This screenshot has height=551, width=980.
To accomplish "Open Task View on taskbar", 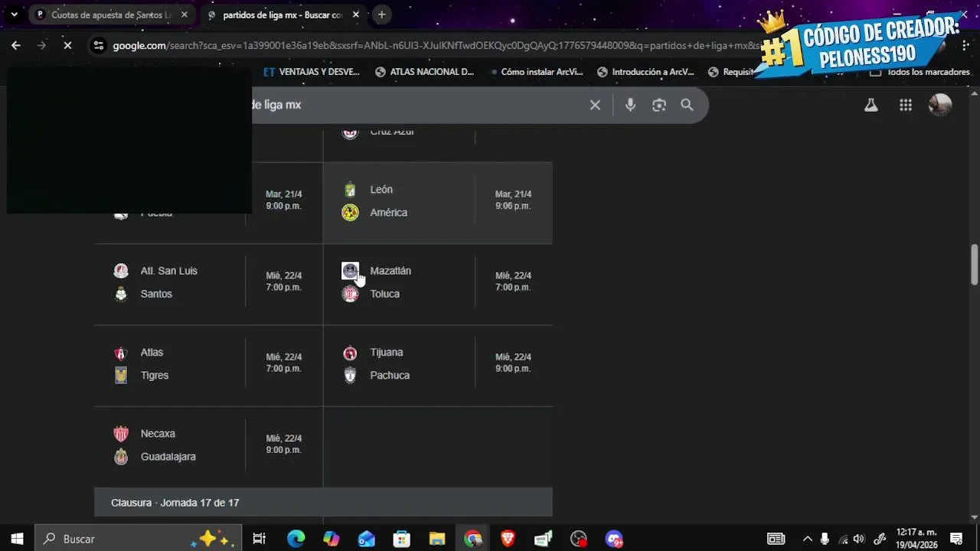I will 259,539.
